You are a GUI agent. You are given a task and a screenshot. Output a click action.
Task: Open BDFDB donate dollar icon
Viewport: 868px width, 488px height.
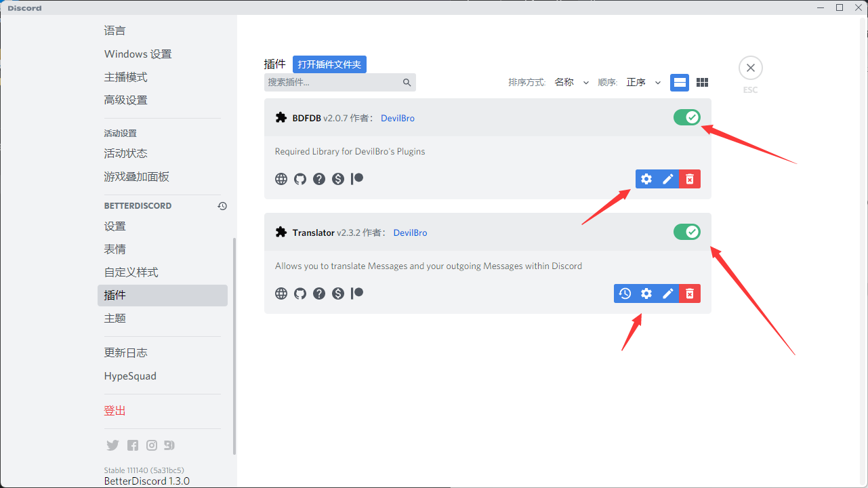pos(338,179)
